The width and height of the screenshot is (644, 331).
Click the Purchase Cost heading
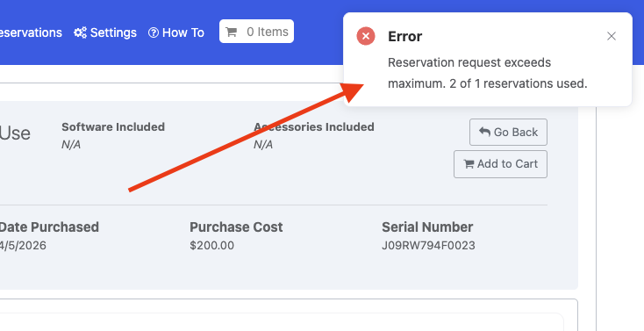pyautogui.click(x=236, y=227)
